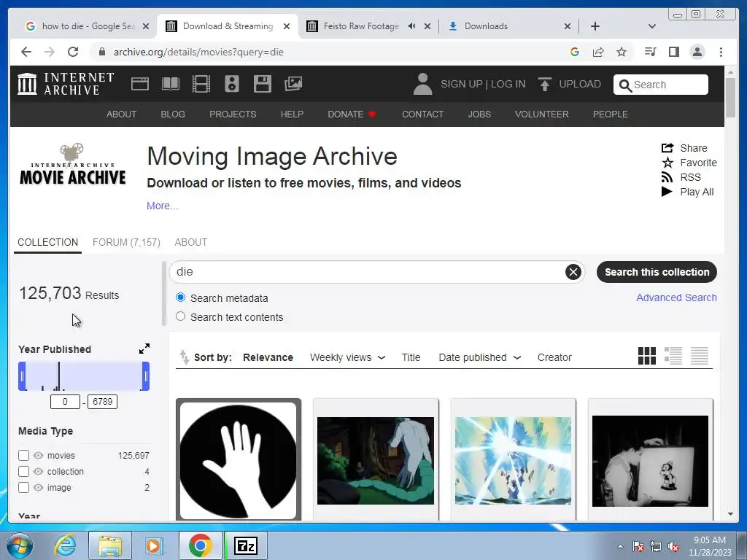This screenshot has width=747, height=560.
Task: Click SIGN UP | LOG IN link
Action: click(x=483, y=84)
